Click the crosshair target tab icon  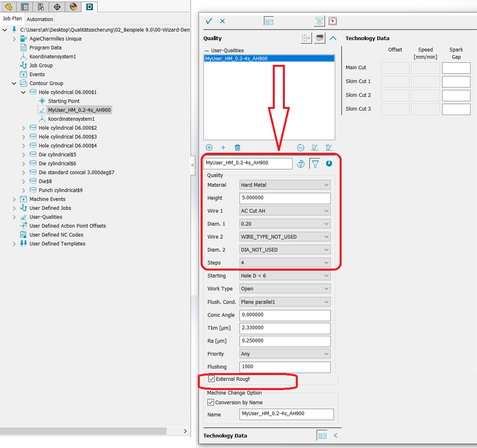coord(57,6)
